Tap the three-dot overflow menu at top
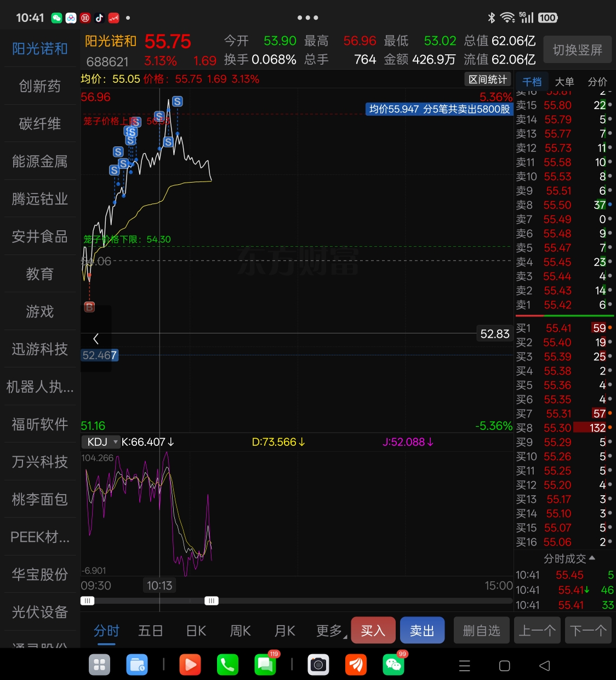 click(307, 18)
